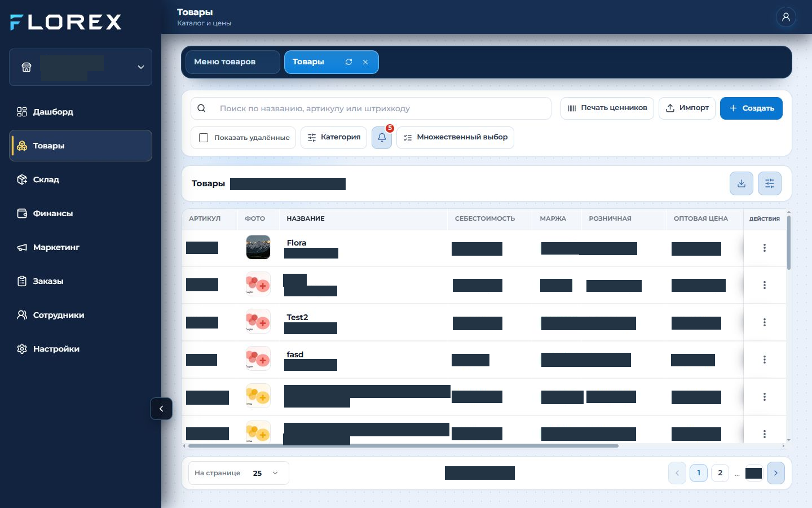The width and height of the screenshot is (812, 508).
Task: Open Дашборд in the sidebar
Action: [x=81, y=112]
